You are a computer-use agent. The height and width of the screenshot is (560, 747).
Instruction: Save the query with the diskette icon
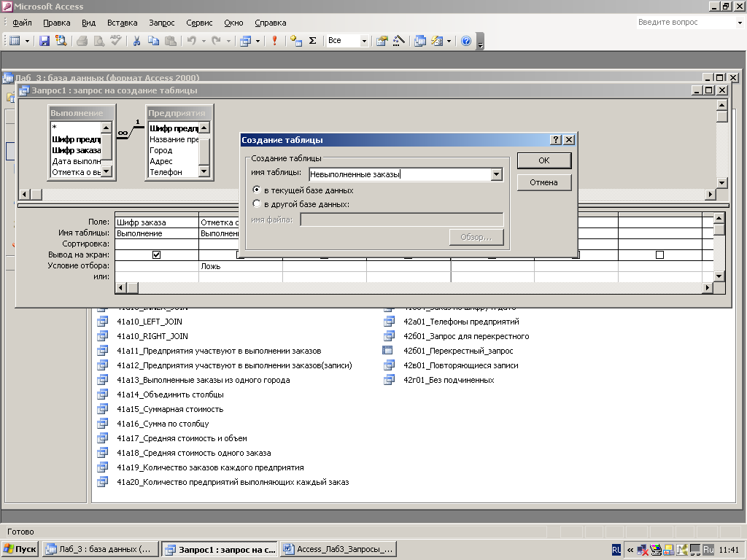click(x=44, y=41)
